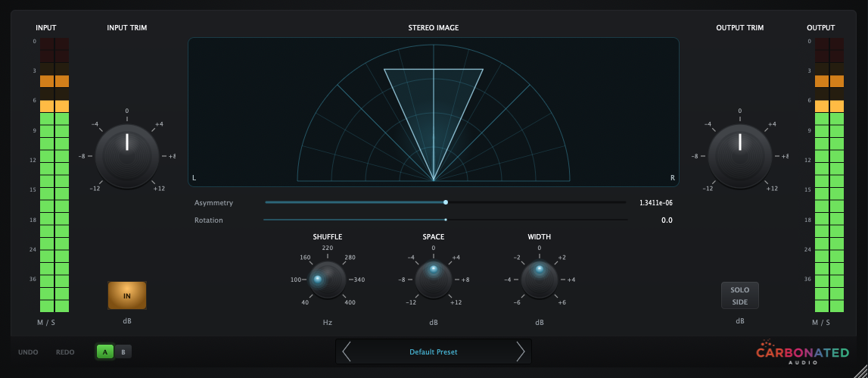Screen dimensions: 868x378
Task: Click the Shuffle frequency knob
Action: click(327, 280)
